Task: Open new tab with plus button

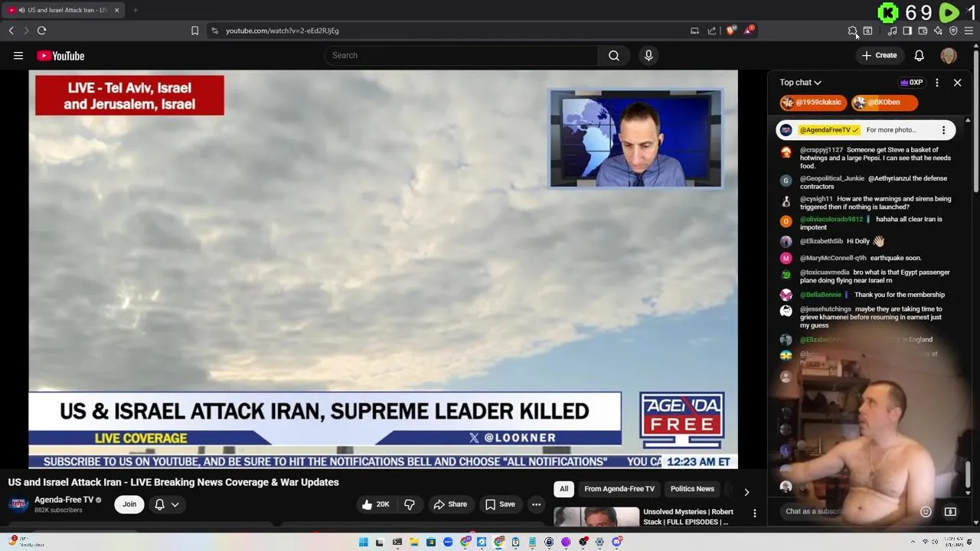Action: [135, 10]
